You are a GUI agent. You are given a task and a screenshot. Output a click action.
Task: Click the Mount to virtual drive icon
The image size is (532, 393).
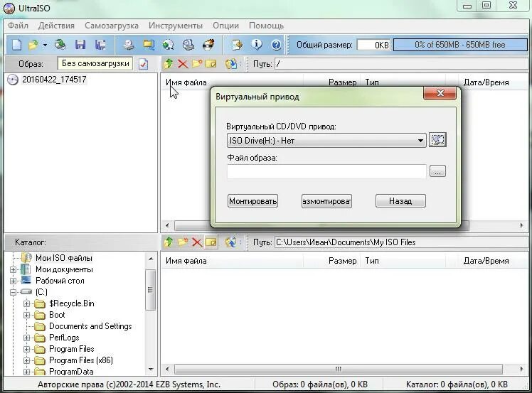point(188,45)
